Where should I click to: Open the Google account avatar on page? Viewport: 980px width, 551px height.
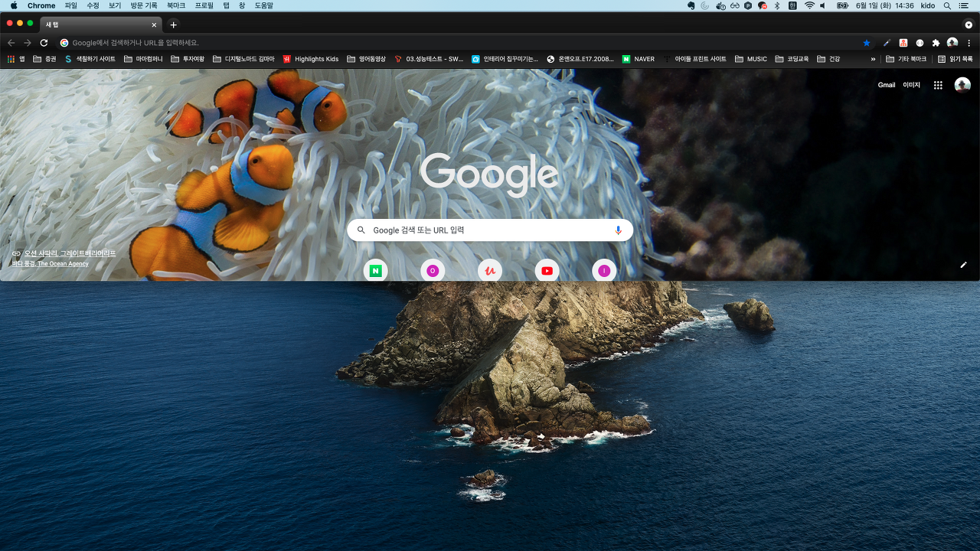click(962, 85)
